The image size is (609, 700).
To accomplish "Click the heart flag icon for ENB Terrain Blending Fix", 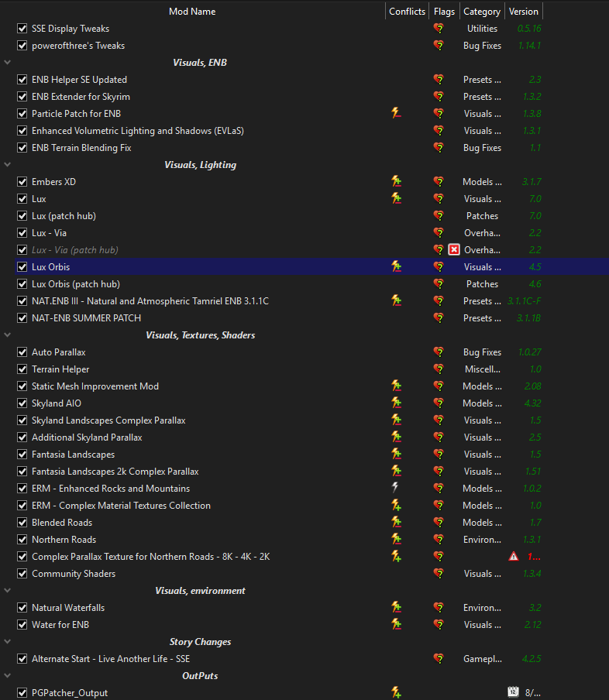I will tap(439, 148).
